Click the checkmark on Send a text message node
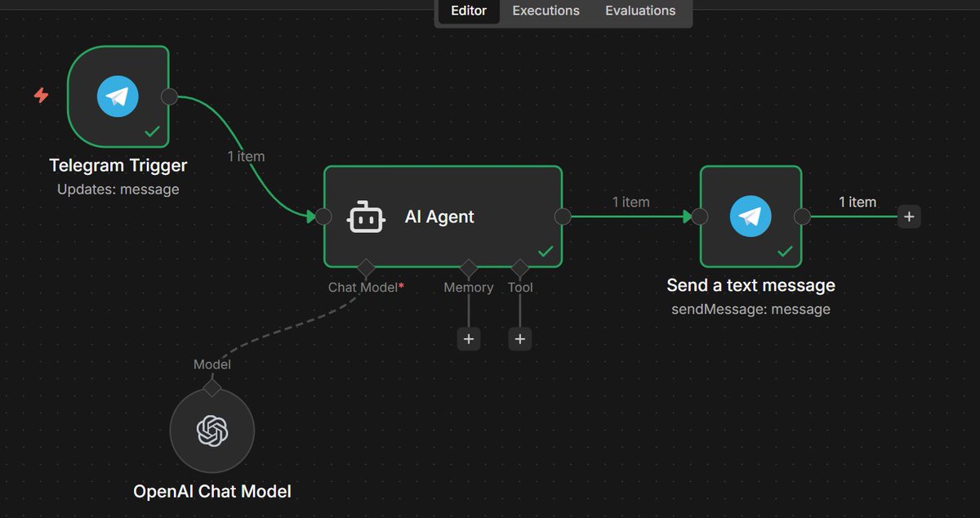 coord(785,251)
